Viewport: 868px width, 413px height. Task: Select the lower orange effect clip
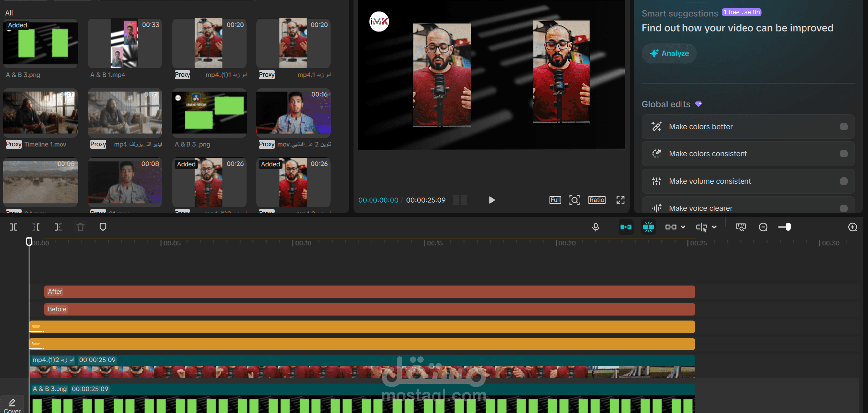[362, 344]
